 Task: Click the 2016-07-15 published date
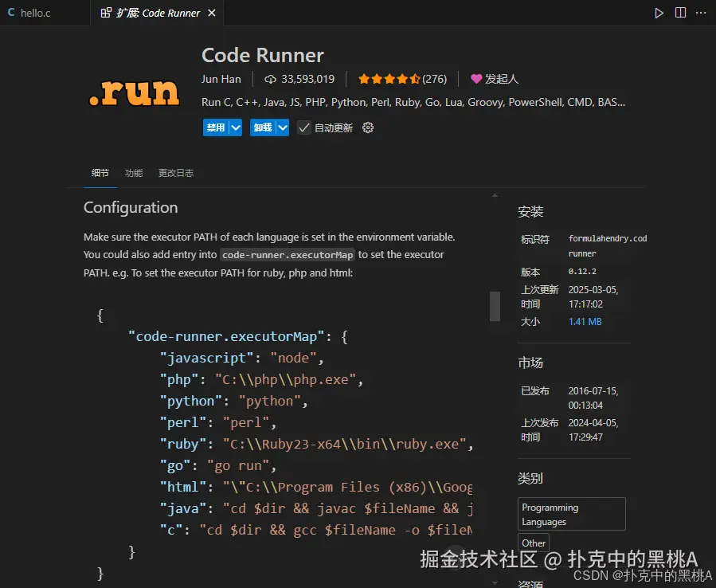click(x=593, y=398)
